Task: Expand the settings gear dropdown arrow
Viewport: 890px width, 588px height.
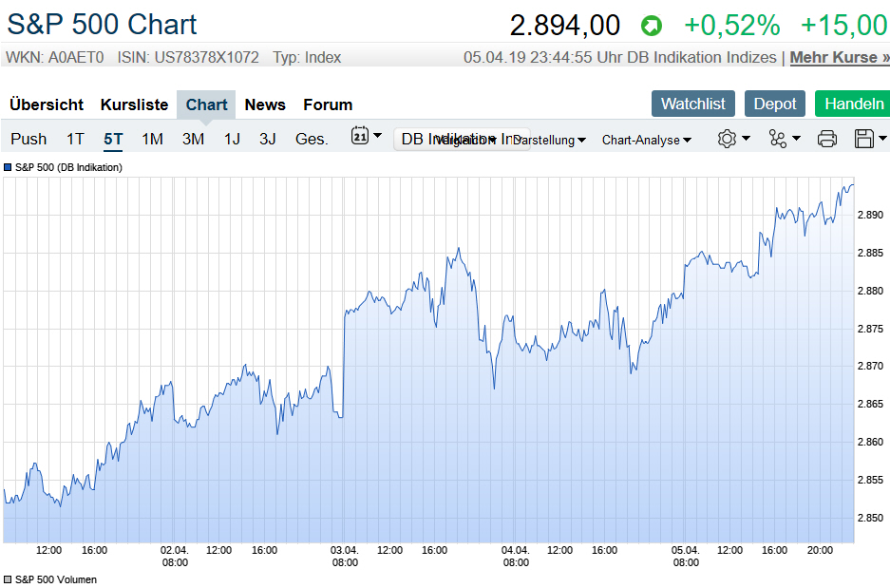Action: point(746,139)
